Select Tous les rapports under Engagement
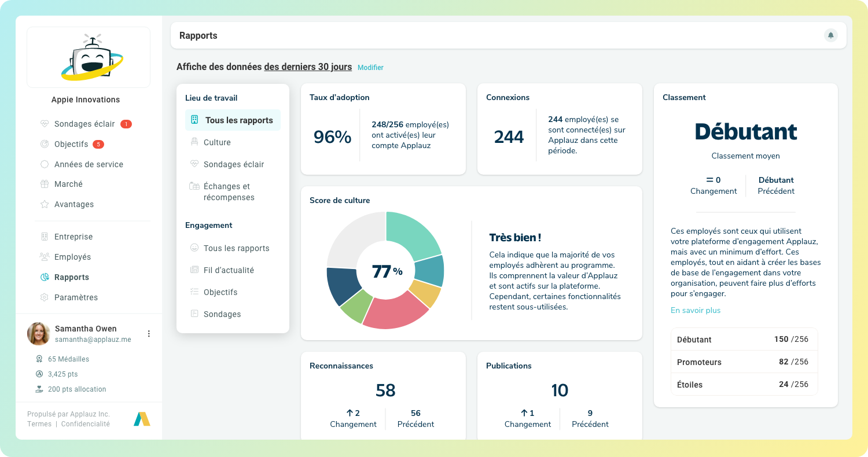 [x=236, y=248]
